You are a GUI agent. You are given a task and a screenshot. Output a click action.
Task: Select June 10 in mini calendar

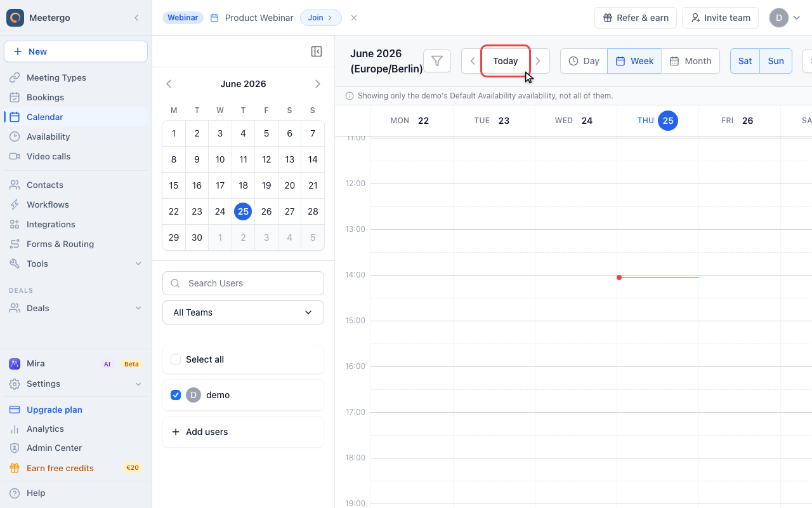click(x=220, y=159)
